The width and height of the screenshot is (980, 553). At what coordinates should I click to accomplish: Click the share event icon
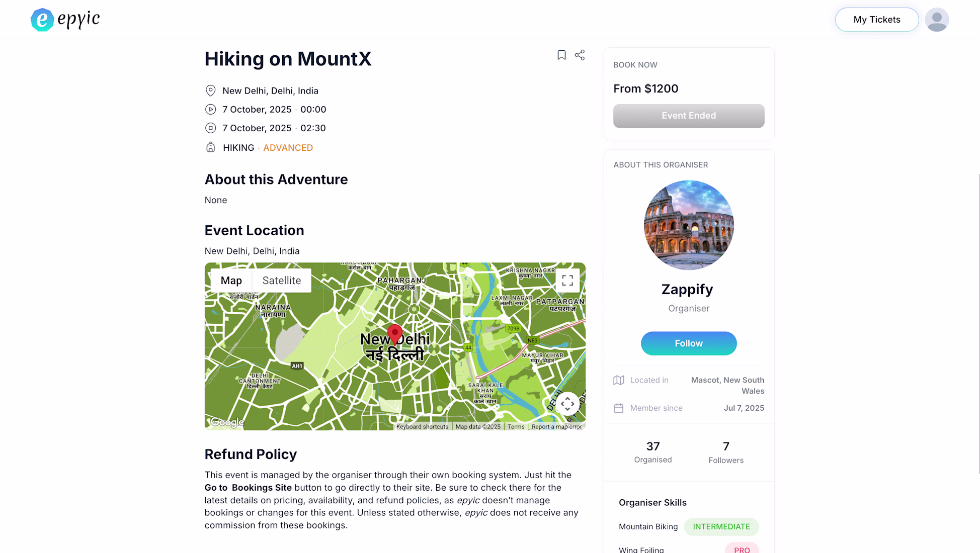point(580,55)
